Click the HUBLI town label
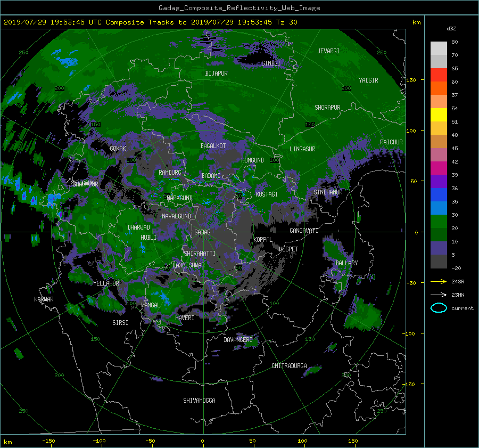 pyautogui.click(x=148, y=238)
